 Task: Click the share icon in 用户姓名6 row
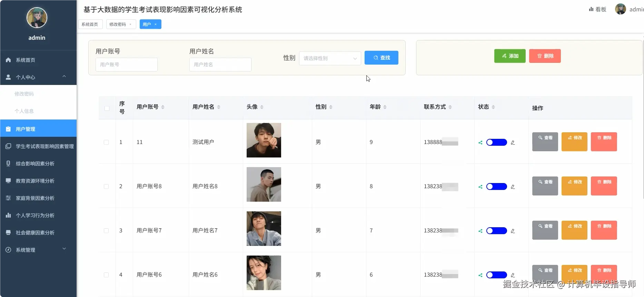pyautogui.click(x=480, y=275)
